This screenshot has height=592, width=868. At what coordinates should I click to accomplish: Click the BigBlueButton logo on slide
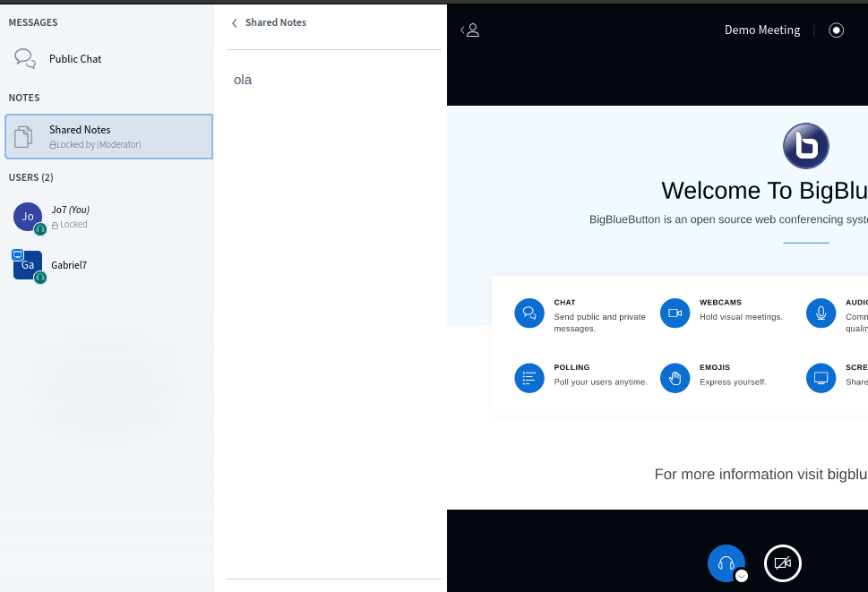point(806,146)
